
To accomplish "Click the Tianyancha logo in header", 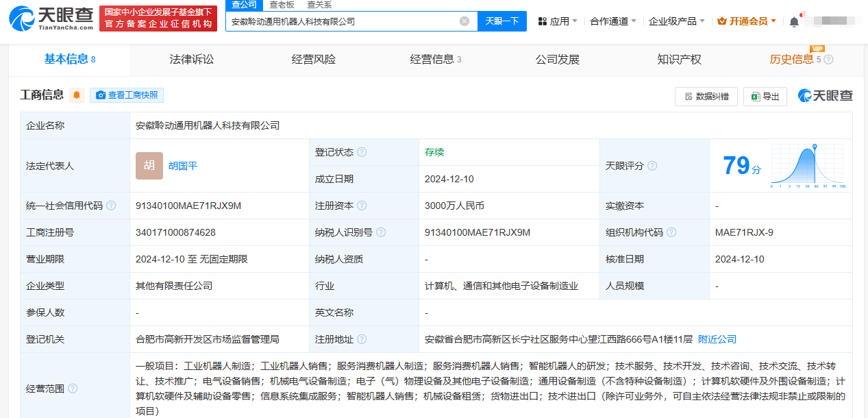I will point(52,19).
